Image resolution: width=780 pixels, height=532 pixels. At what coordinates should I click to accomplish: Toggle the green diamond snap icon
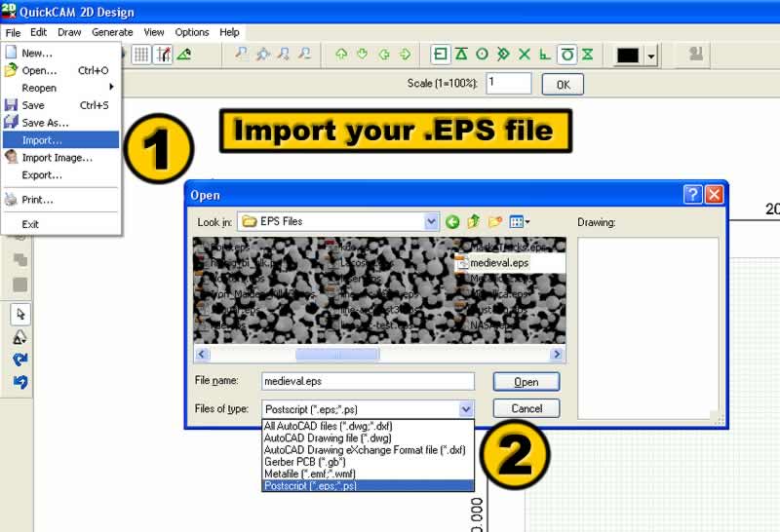[503, 54]
